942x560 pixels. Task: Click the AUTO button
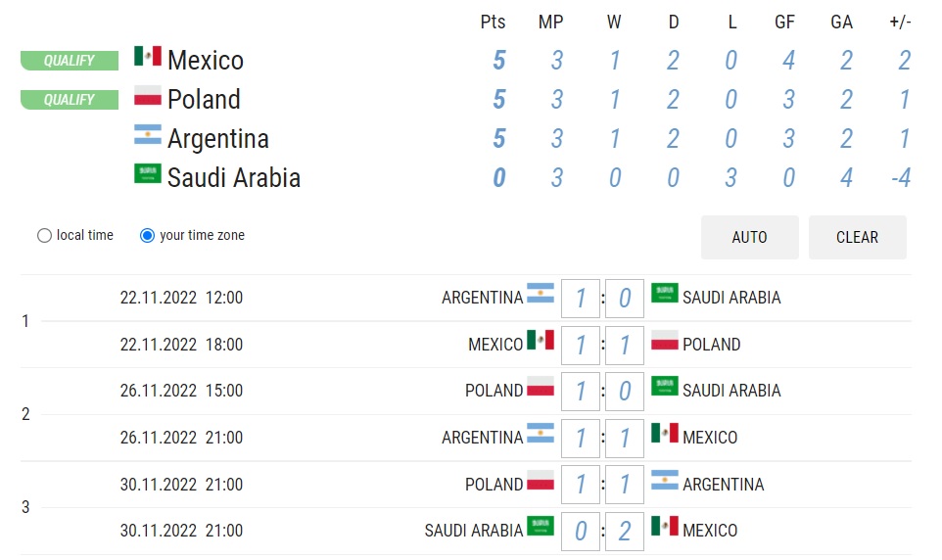(x=750, y=237)
